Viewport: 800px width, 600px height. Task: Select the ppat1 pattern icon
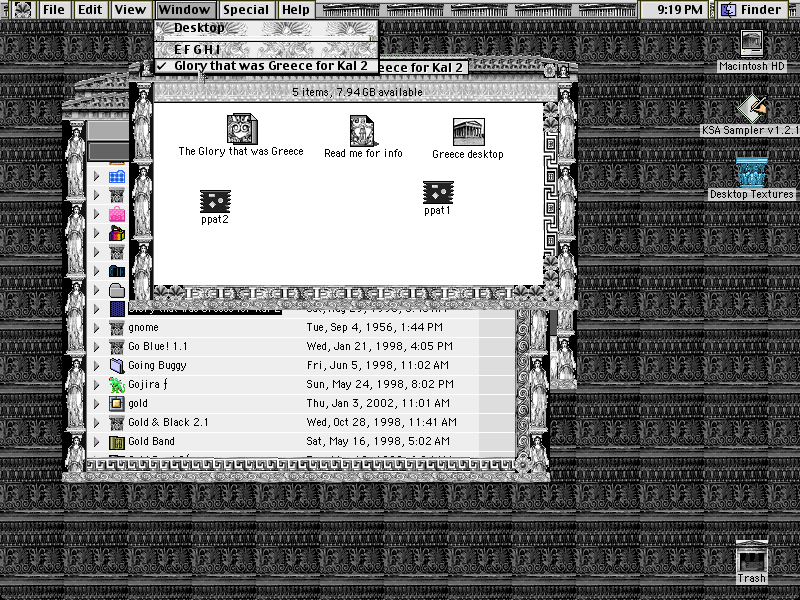click(438, 193)
